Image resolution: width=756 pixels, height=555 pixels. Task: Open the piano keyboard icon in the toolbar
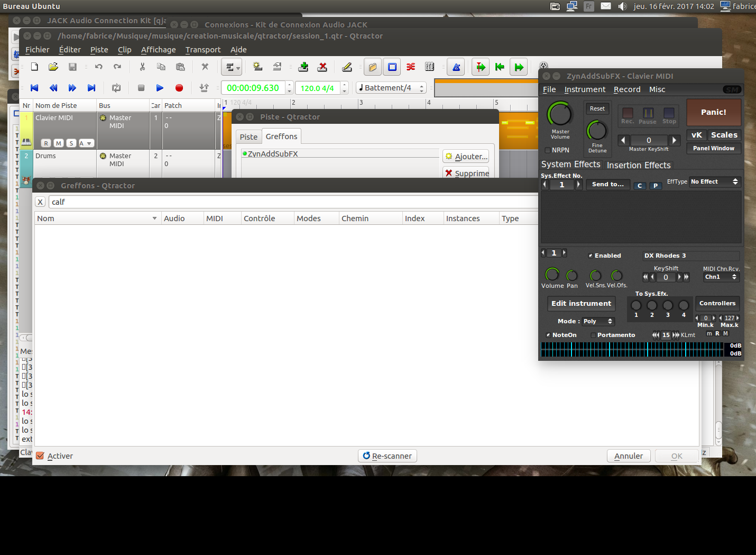(430, 67)
